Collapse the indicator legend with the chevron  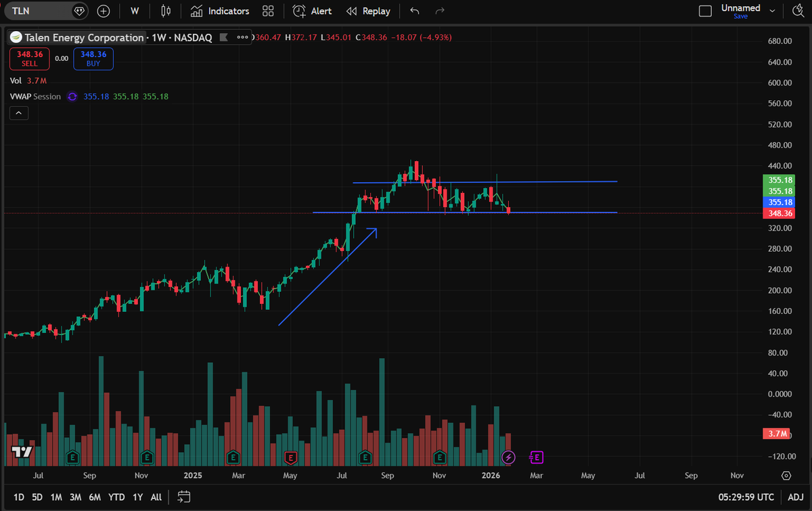click(x=19, y=113)
